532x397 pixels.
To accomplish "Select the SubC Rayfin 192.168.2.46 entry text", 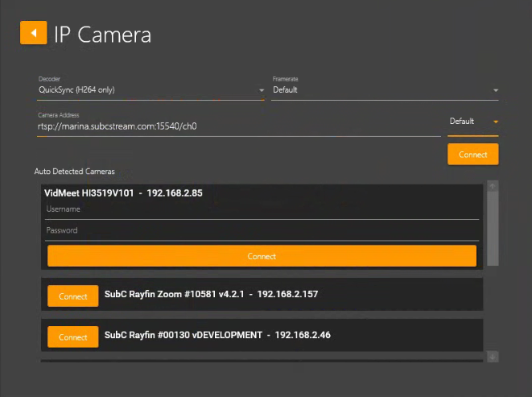I will [x=217, y=335].
